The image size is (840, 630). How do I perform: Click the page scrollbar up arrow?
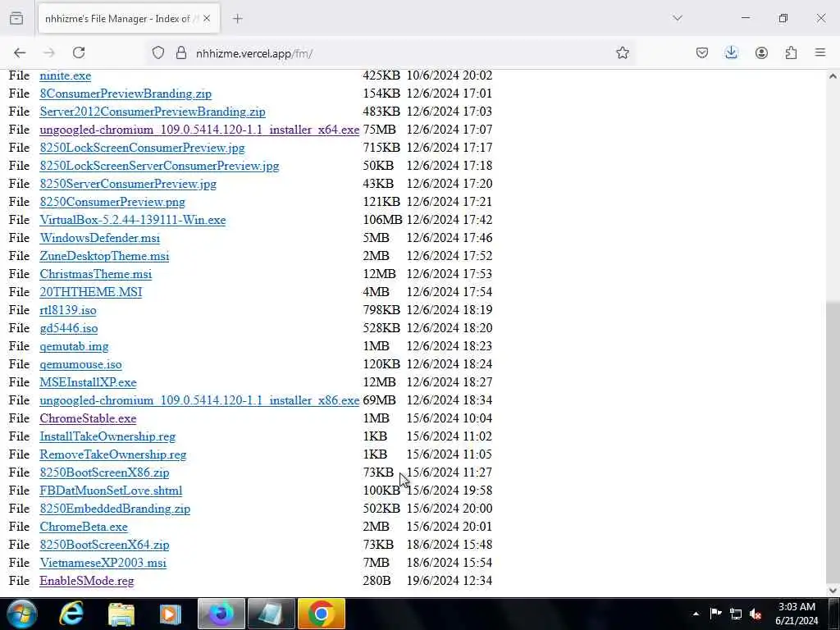point(833,76)
